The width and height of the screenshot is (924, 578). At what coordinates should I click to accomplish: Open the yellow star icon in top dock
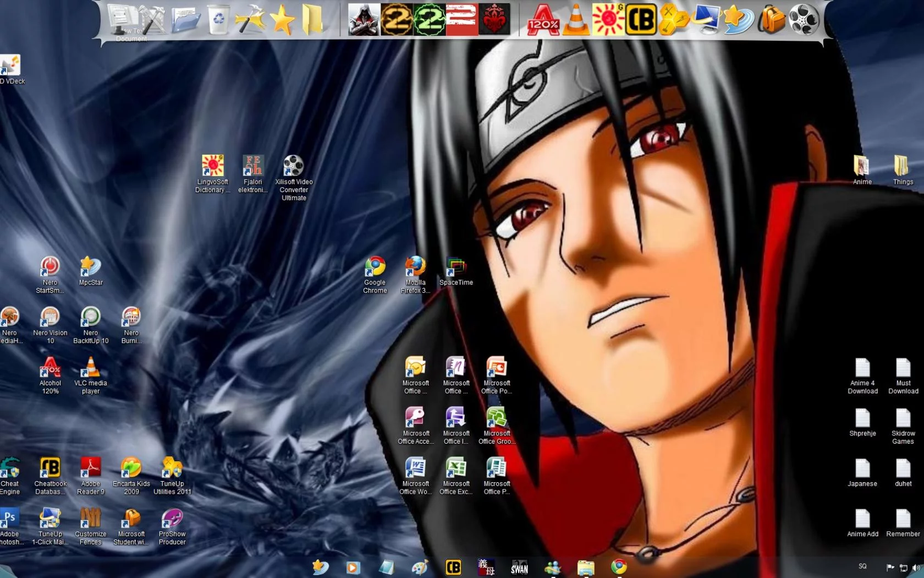click(282, 20)
